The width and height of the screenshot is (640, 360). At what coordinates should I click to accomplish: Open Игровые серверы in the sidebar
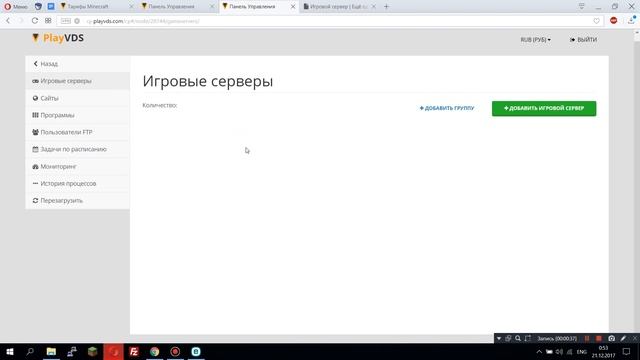pos(78,81)
